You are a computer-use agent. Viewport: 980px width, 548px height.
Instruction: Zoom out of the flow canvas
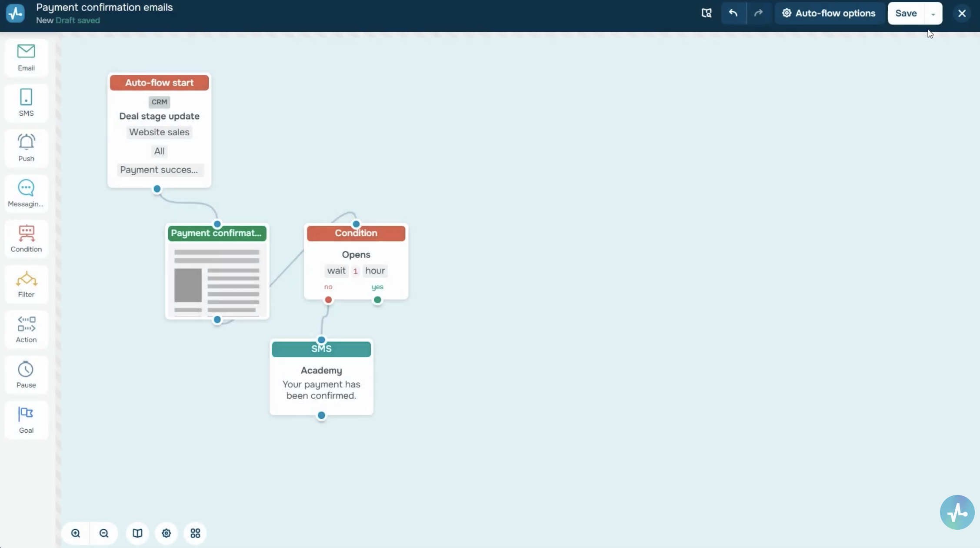[104, 533]
